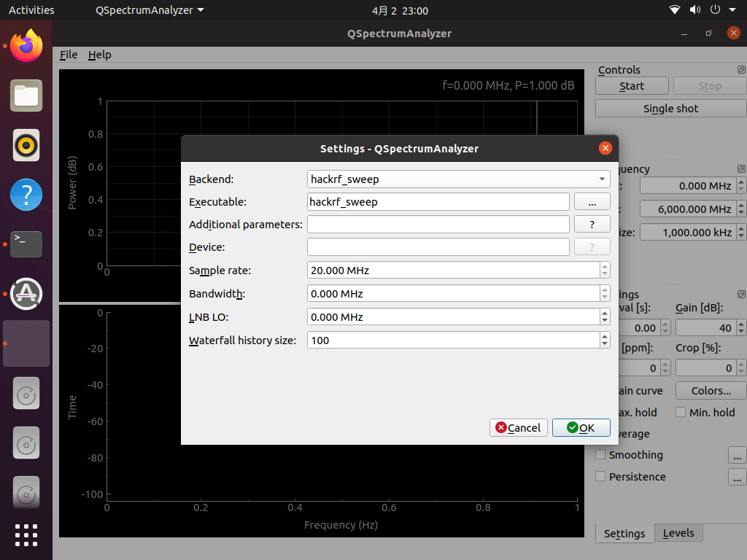Open the terminal from the dock

[x=26, y=244]
